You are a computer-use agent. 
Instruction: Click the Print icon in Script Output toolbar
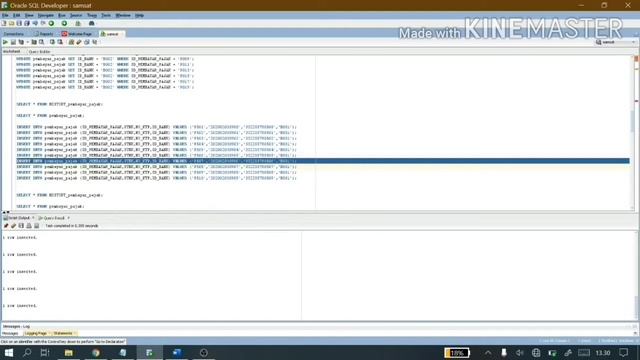29,226
